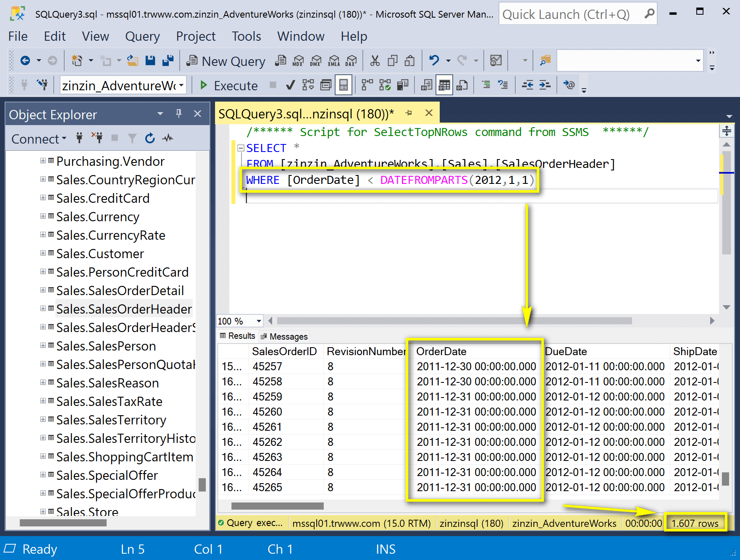Switch to Results to Text
Image resolution: width=740 pixels, height=560 pixels.
tap(427, 85)
